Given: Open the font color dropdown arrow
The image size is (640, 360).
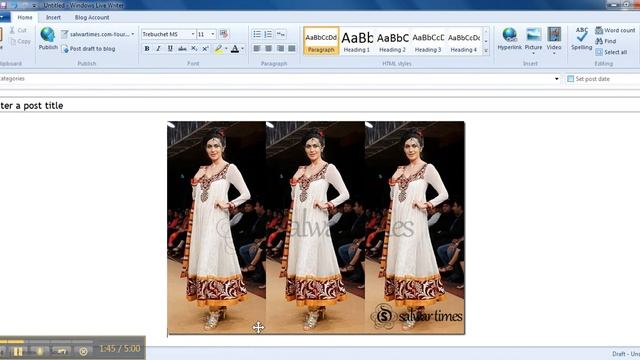Looking at the screenshot, I should pyautogui.click(x=242, y=49).
